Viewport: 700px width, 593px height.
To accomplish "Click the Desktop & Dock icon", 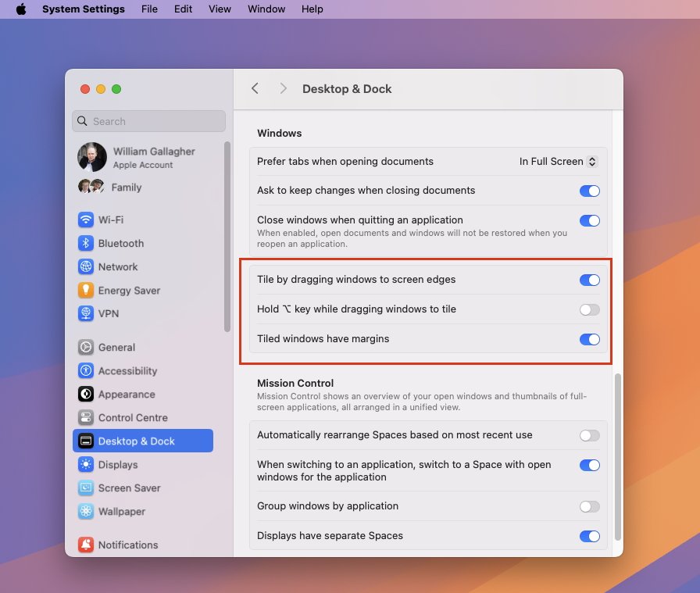I will [x=86, y=441].
